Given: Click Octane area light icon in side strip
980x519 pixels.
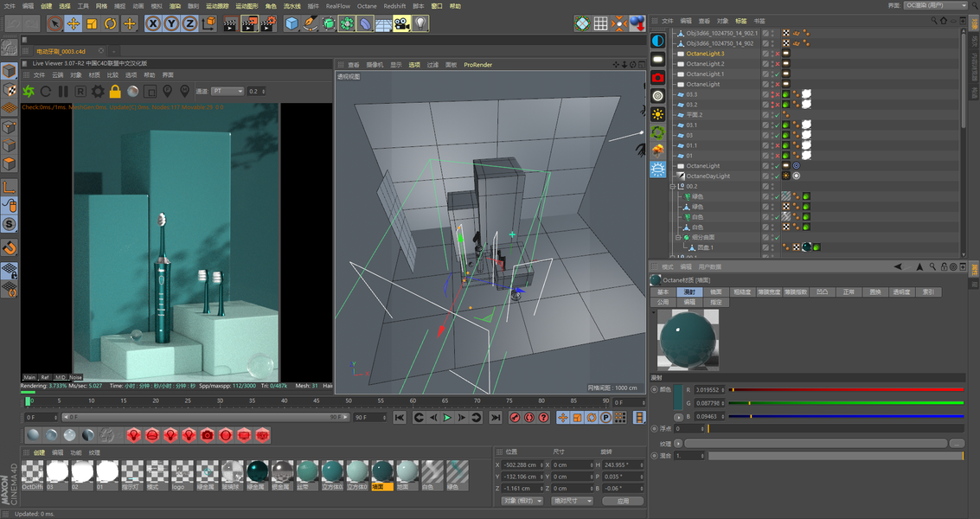Looking at the screenshot, I should [657, 59].
